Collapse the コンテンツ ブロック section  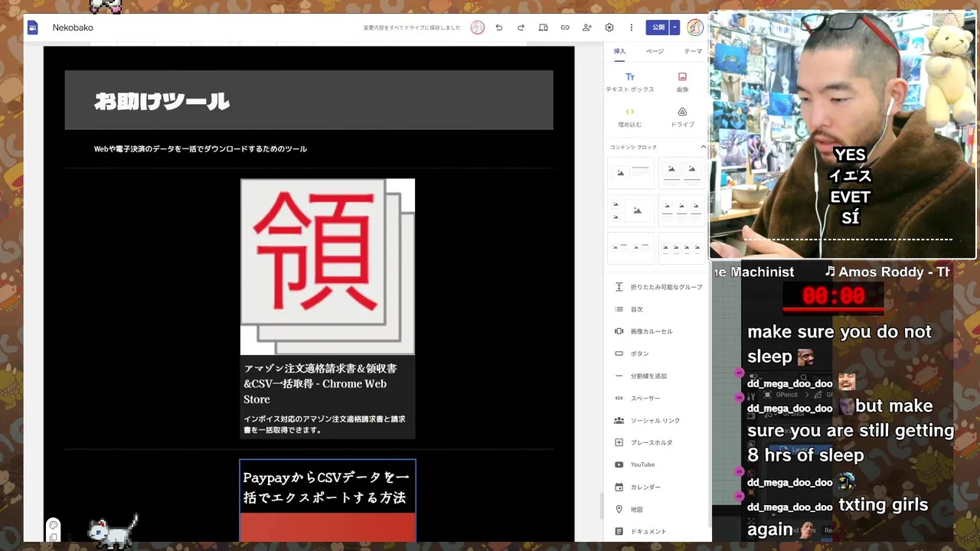pos(703,147)
